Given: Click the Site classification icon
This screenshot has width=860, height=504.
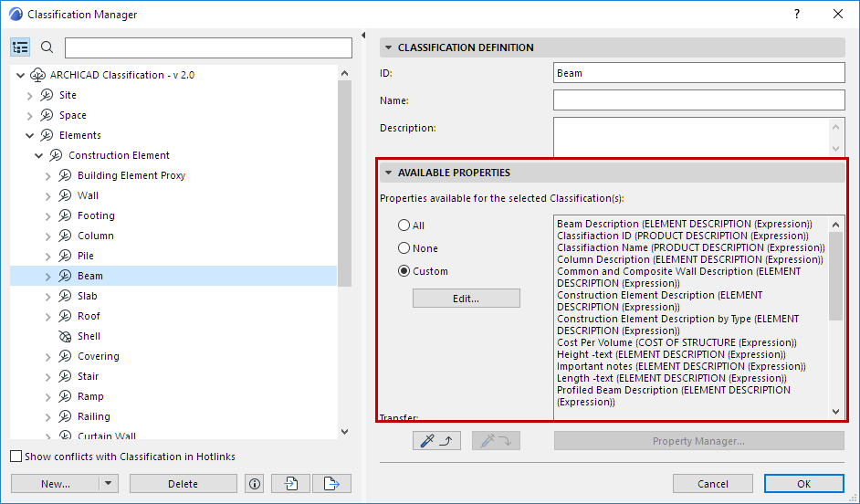Looking at the screenshot, I should coord(47,95).
